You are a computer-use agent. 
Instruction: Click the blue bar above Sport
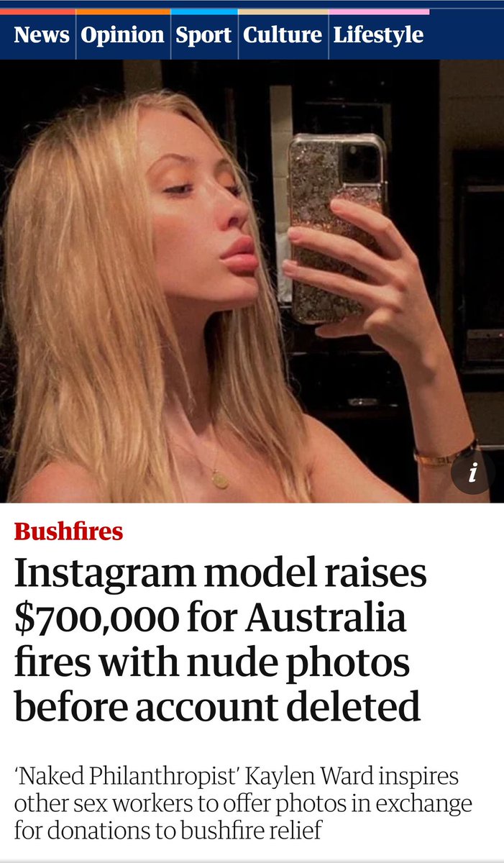coord(204,12)
